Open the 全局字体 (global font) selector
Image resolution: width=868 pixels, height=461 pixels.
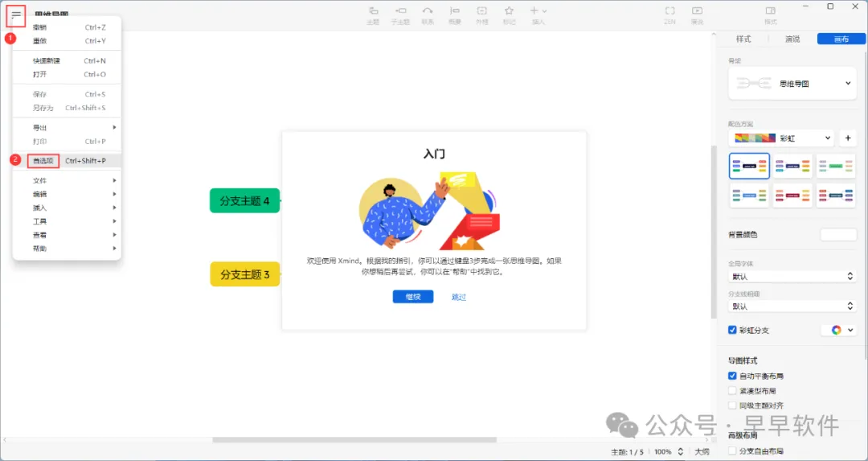[x=792, y=276]
